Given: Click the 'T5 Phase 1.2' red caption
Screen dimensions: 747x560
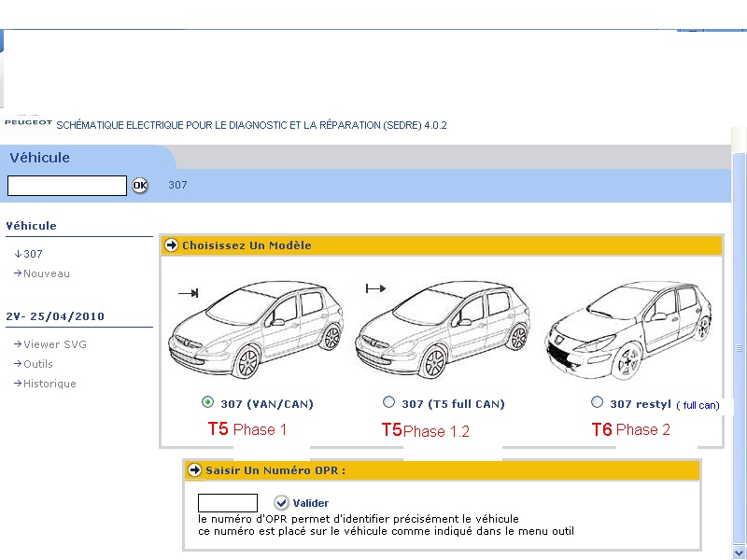Looking at the screenshot, I should click(x=426, y=430).
